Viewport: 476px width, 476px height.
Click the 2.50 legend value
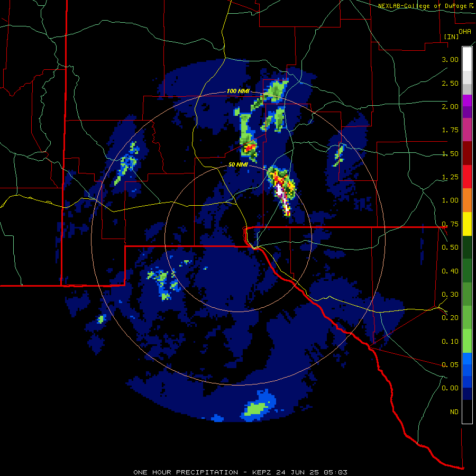450,83
